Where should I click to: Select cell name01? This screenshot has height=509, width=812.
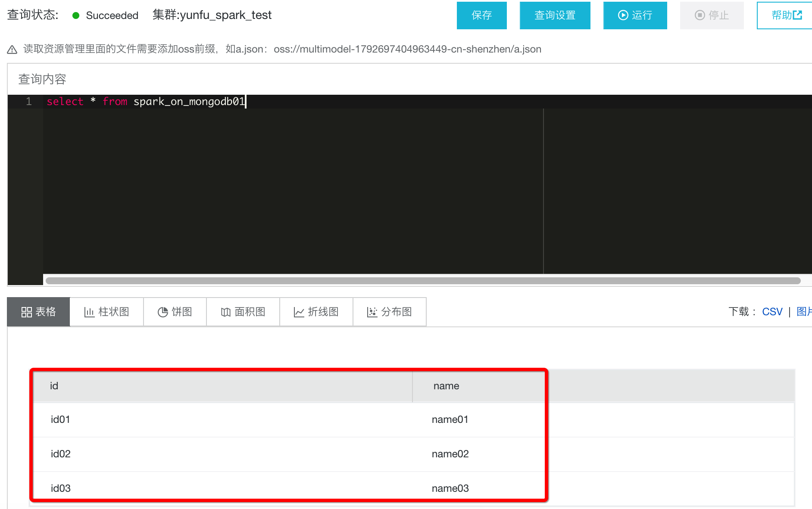pos(450,419)
